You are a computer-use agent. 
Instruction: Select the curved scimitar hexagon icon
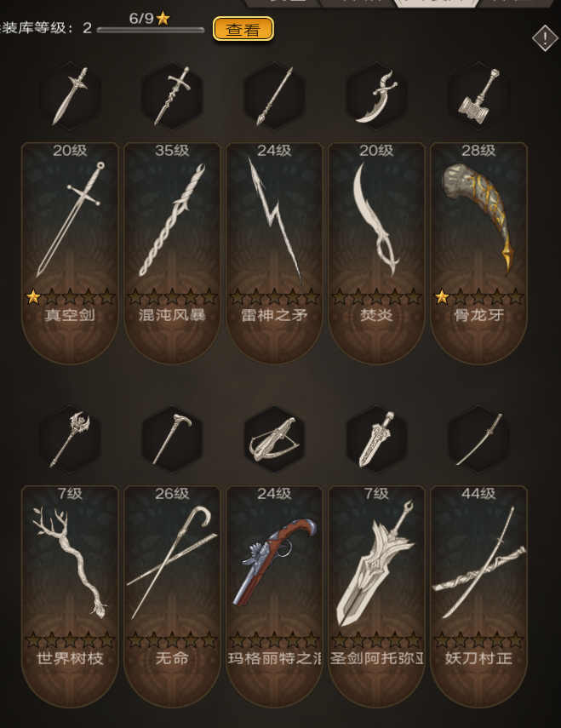click(x=376, y=96)
